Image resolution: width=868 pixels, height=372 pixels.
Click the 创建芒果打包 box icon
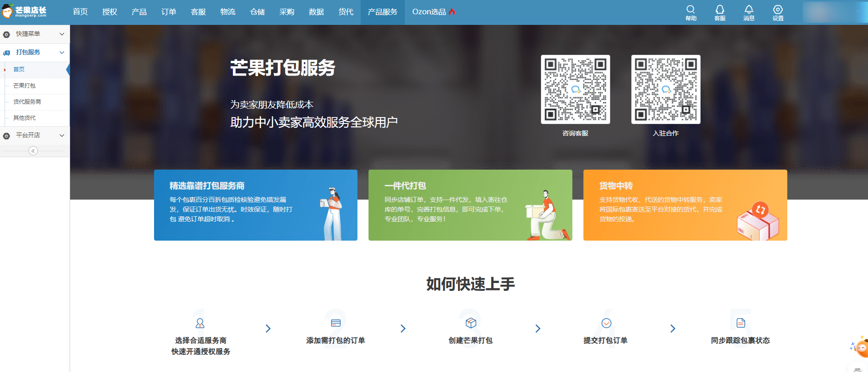pyautogui.click(x=470, y=323)
